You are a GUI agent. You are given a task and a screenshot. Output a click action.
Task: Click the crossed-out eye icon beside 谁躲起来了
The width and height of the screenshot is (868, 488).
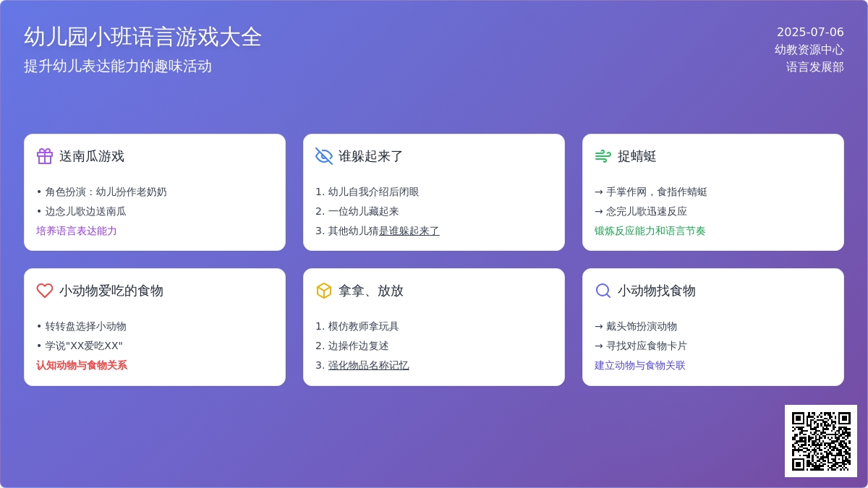point(324,156)
